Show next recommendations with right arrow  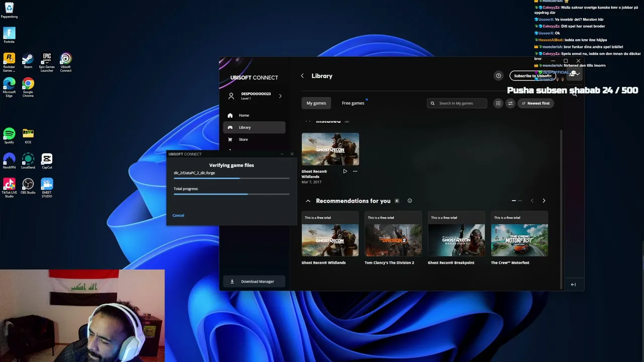tap(544, 201)
